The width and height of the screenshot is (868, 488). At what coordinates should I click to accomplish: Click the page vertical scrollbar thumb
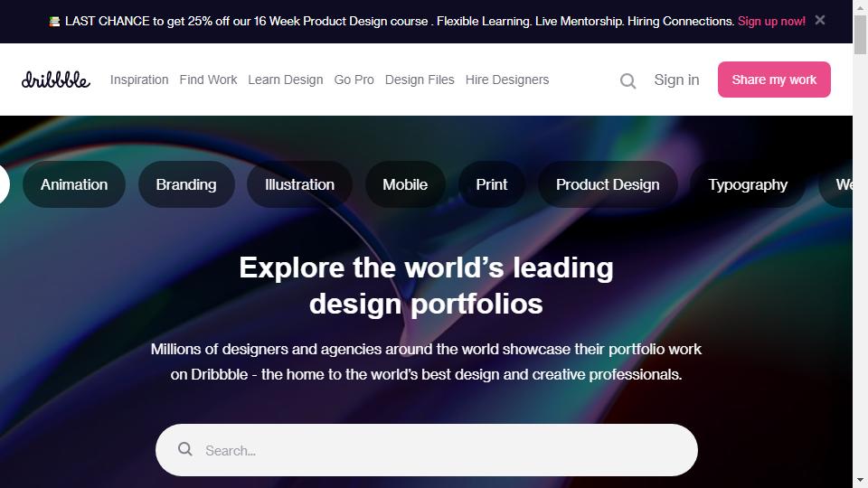click(x=860, y=35)
